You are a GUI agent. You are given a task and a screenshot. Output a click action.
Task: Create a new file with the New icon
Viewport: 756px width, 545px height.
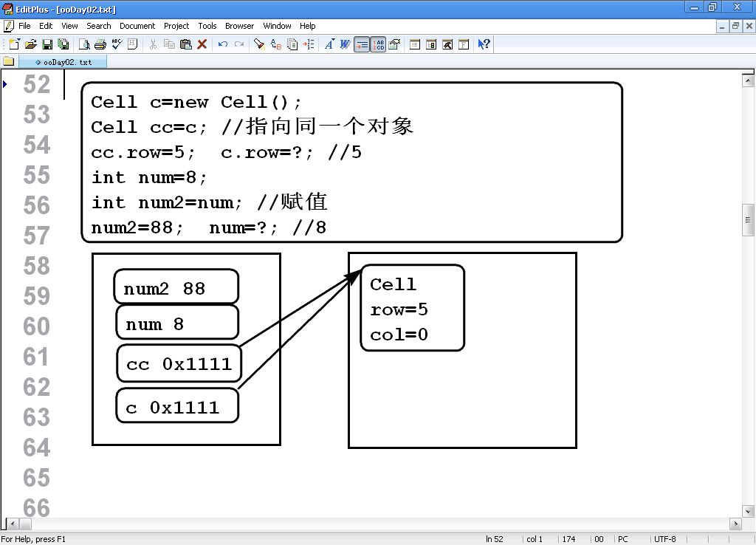click(14, 44)
